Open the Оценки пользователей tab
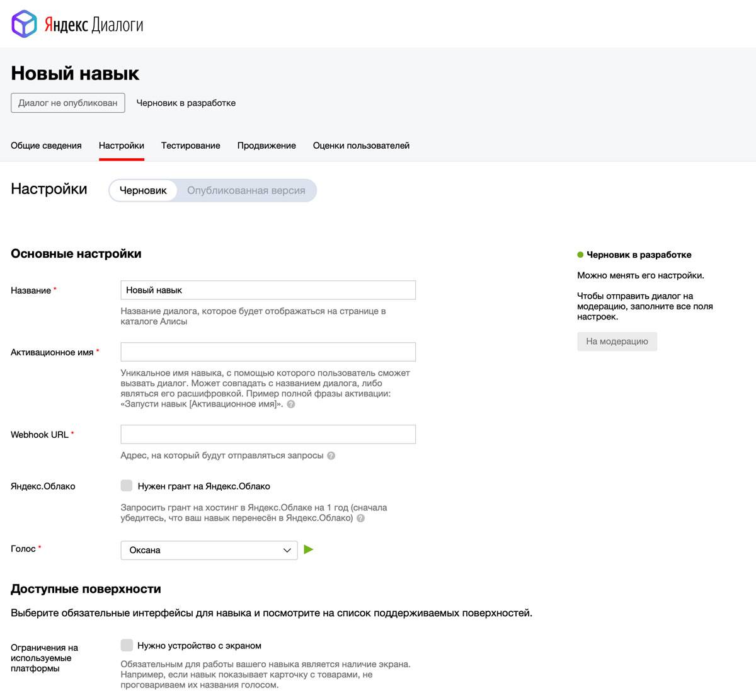 pyautogui.click(x=361, y=146)
